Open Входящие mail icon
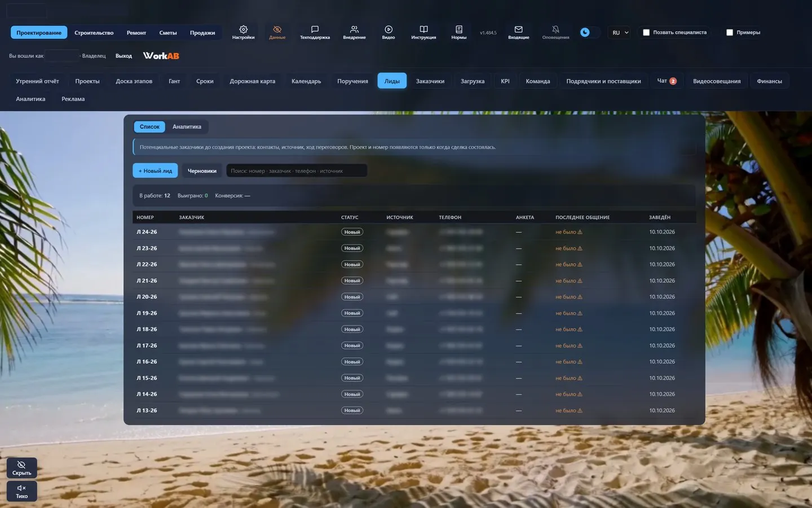812x508 pixels. (x=518, y=32)
